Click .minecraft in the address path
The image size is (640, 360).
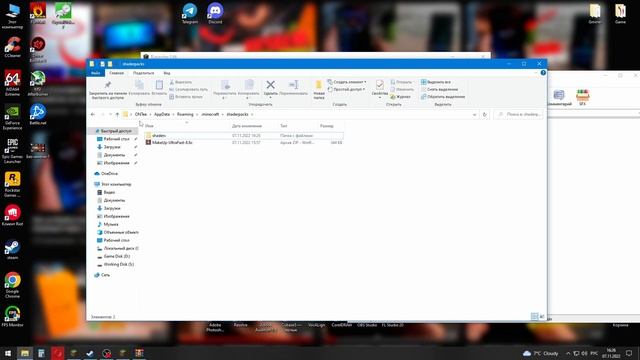tap(210, 114)
